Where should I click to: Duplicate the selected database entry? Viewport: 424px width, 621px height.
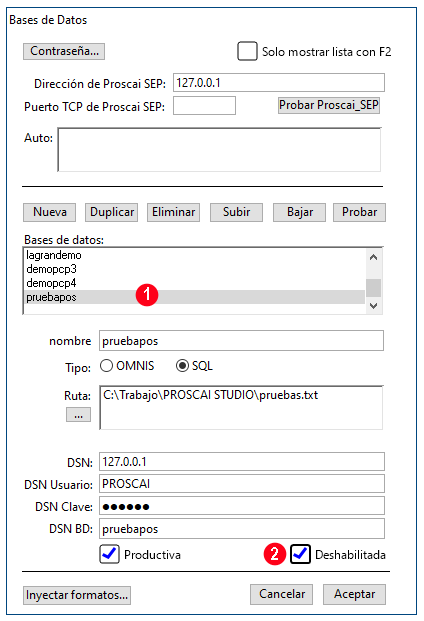pos(112,212)
